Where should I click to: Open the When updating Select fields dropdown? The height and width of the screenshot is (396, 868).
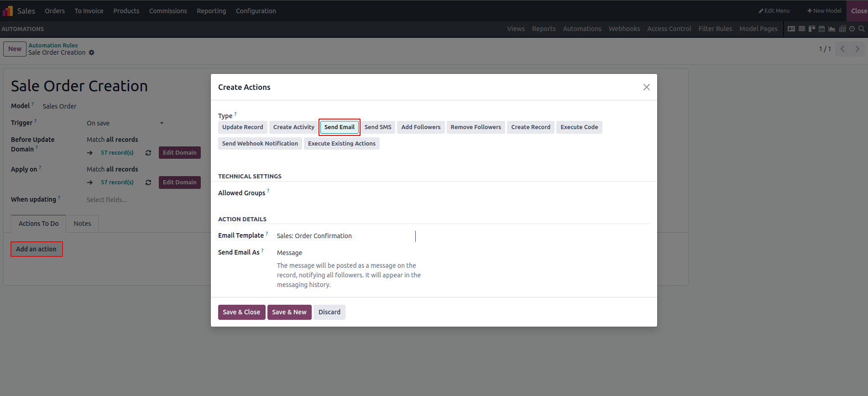tap(143, 200)
